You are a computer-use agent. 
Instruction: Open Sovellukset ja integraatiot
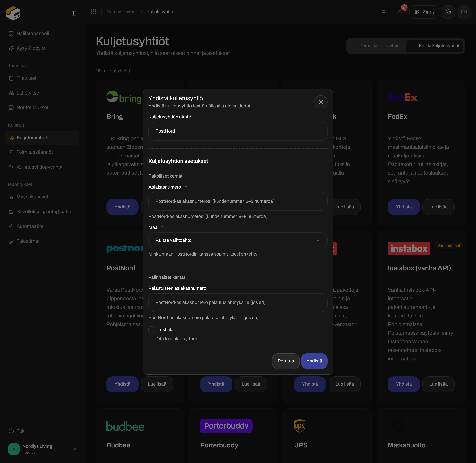coord(42,211)
